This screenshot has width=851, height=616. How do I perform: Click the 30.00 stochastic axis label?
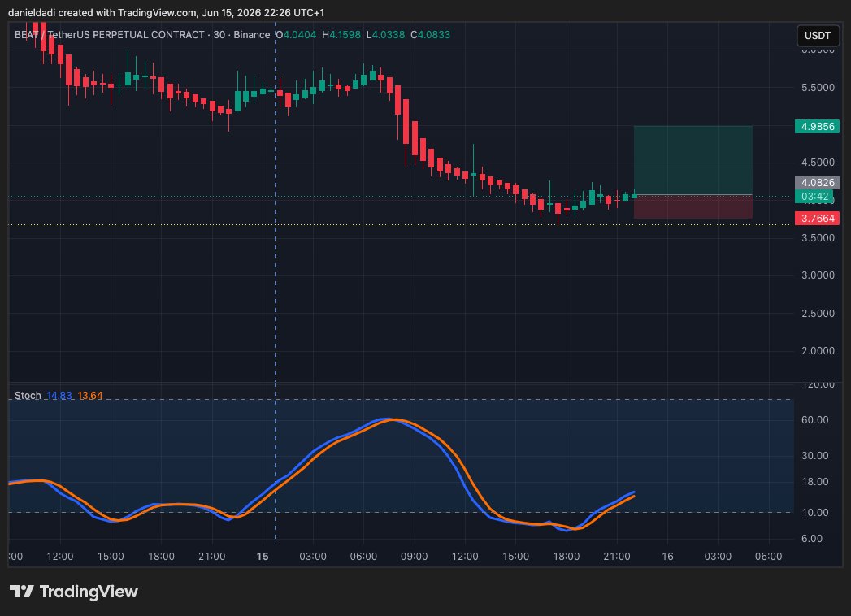pos(815,455)
